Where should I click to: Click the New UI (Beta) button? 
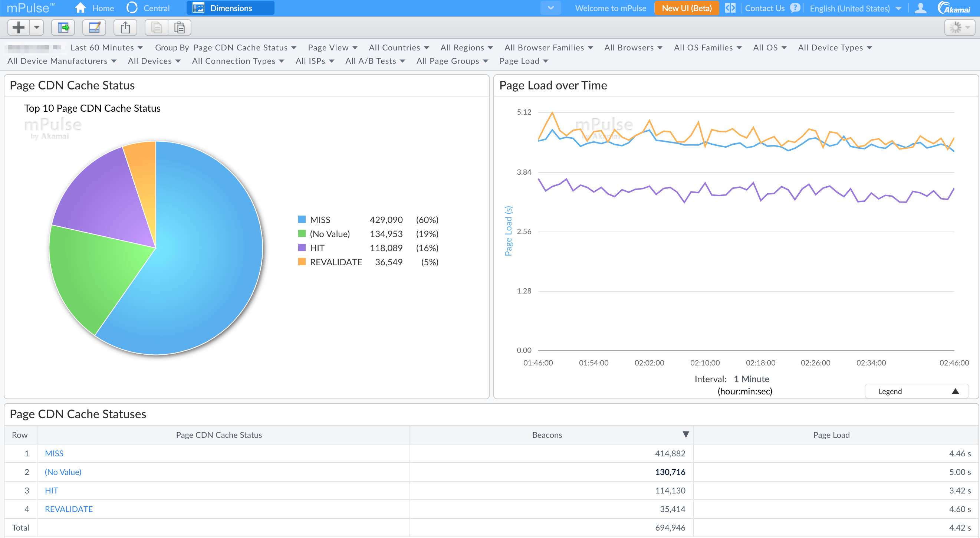(x=686, y=8)
